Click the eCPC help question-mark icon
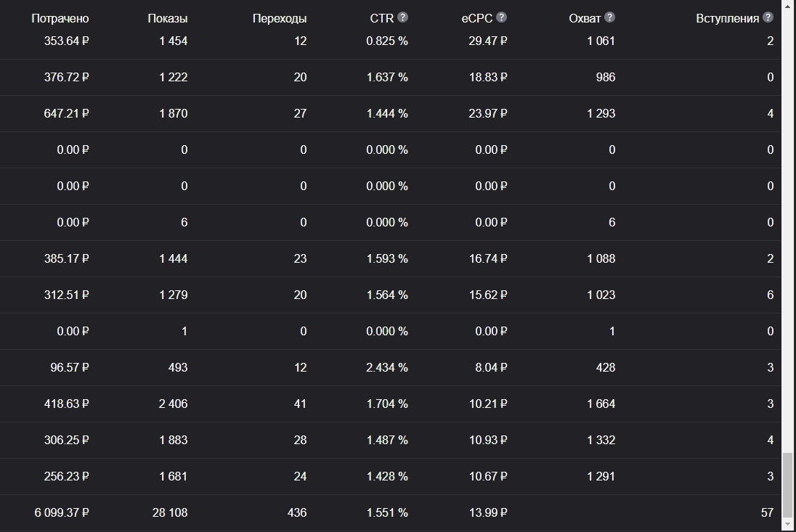Image resolution: width=796 pixels, height=532 pixels. 501,17
